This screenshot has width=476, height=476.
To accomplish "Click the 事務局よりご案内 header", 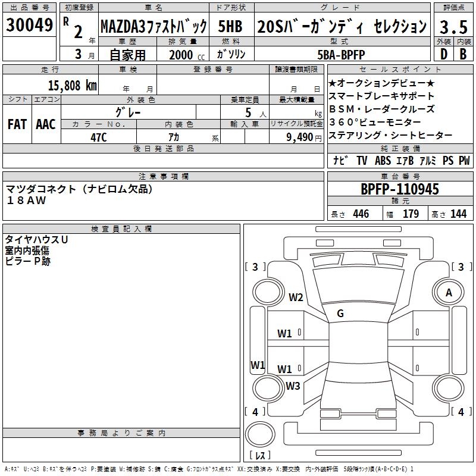I will 121,433.
